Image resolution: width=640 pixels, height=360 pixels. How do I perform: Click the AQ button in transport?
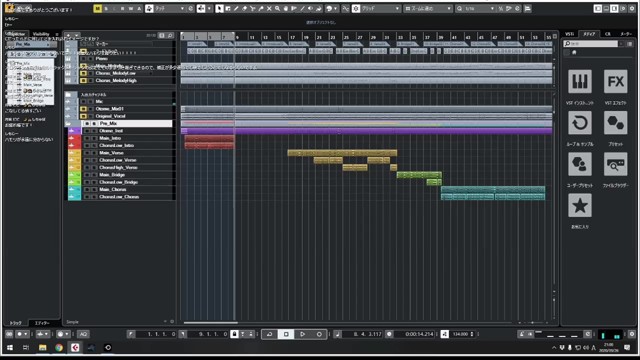(x=83, y=334)
